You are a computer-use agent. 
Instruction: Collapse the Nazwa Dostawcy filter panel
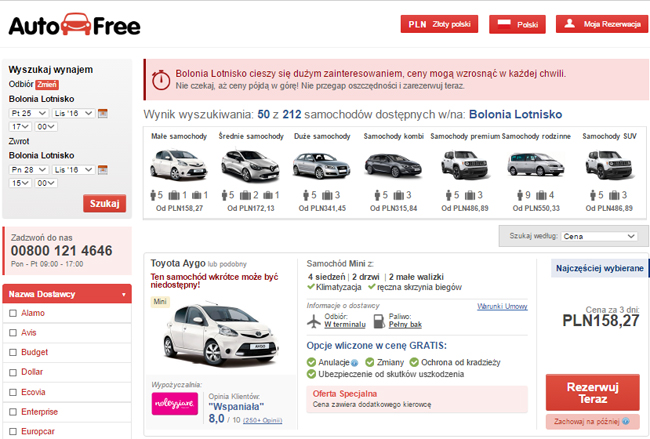pos(67,294)
